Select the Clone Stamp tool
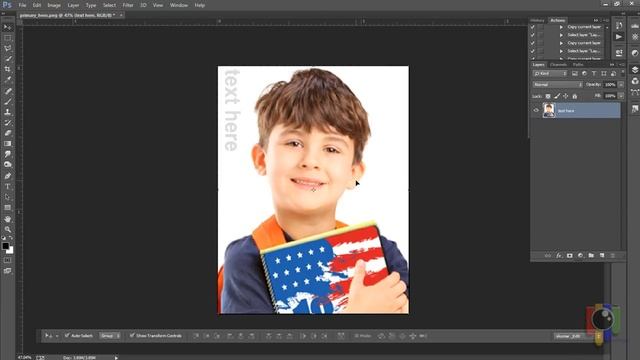Viewport: 640px width, 360px height. point(7,112)
